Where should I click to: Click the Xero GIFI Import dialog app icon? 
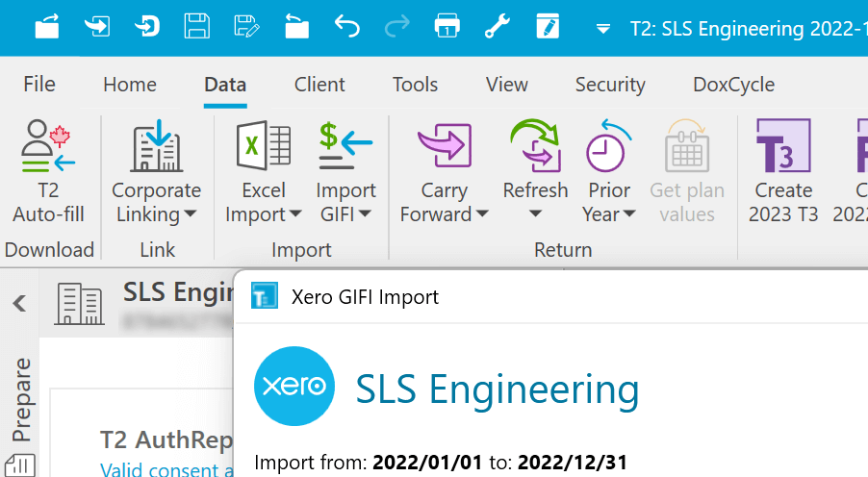[264, 295]
